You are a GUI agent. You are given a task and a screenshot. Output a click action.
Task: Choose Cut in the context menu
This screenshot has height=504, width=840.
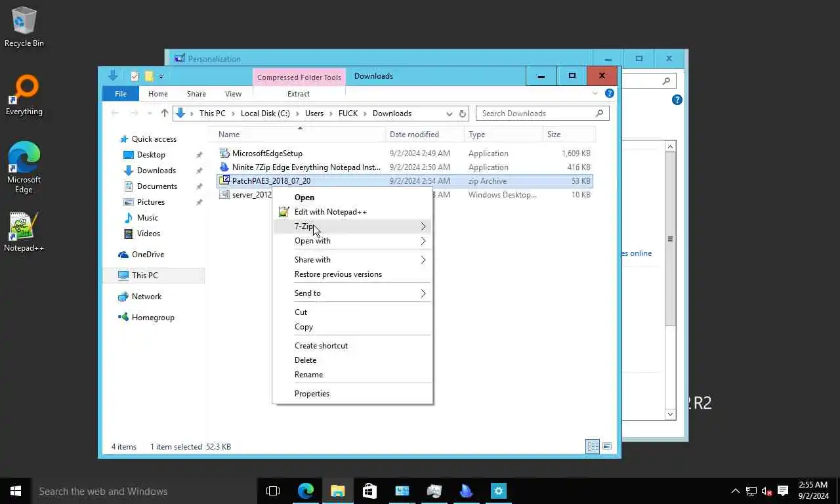click(x=352, y=312)
